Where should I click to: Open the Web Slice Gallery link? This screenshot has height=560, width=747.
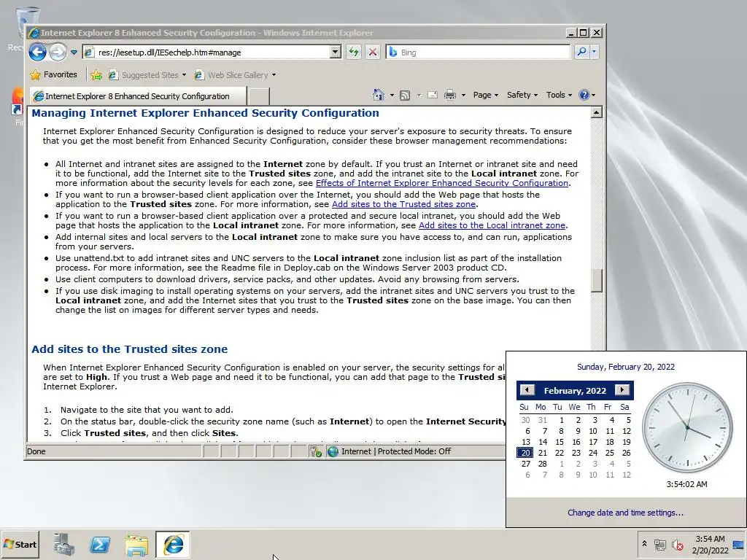(236, 75)
